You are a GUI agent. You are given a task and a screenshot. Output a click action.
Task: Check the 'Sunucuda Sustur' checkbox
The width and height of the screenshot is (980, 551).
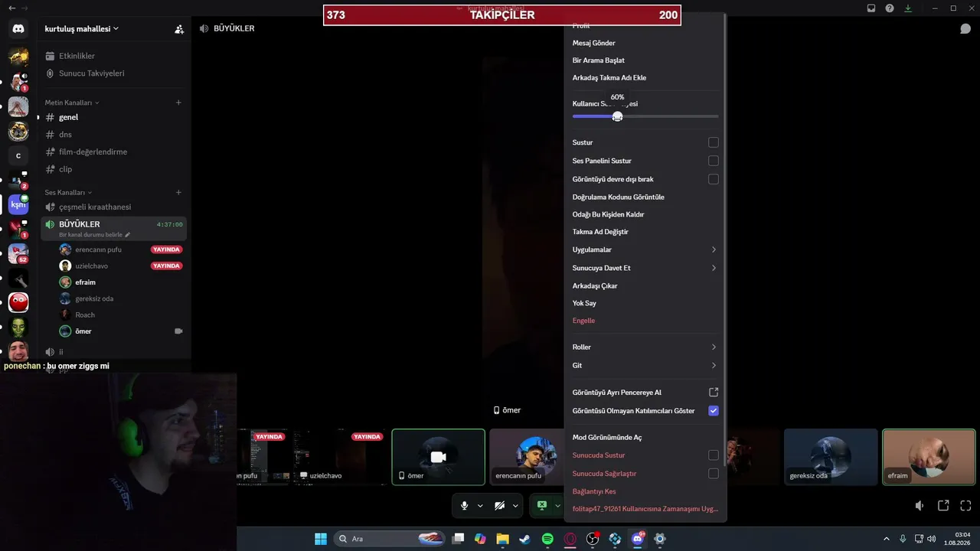(714, 455)
